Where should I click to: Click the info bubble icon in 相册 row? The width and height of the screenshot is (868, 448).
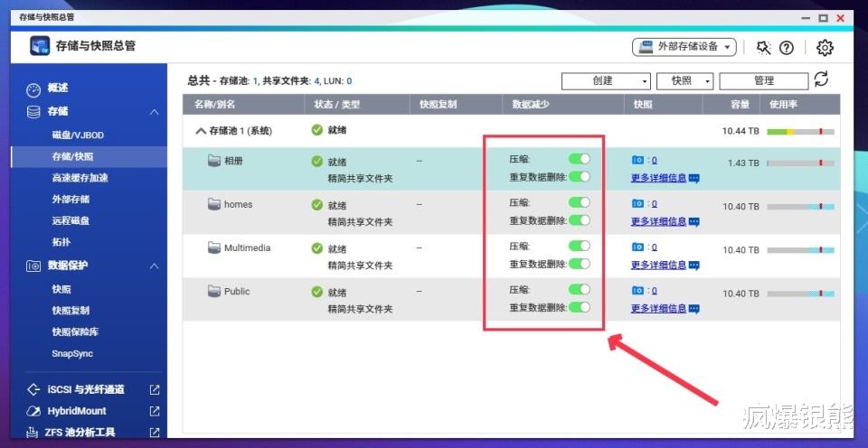click(694, 179)
